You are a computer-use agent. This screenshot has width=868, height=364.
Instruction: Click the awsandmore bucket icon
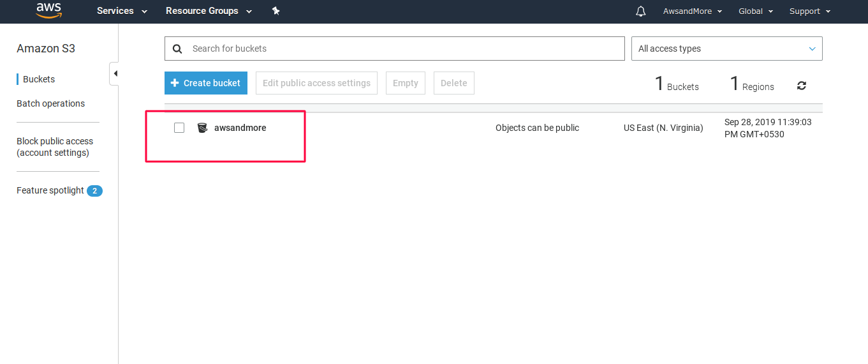point(202,128)
